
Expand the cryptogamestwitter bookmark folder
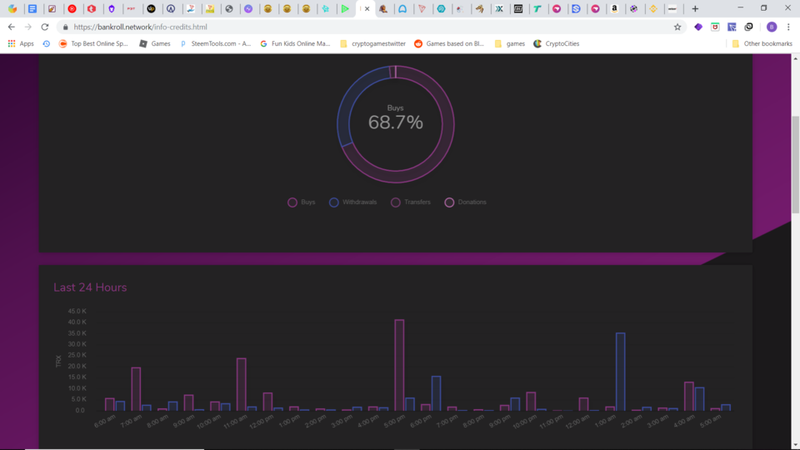372,44
